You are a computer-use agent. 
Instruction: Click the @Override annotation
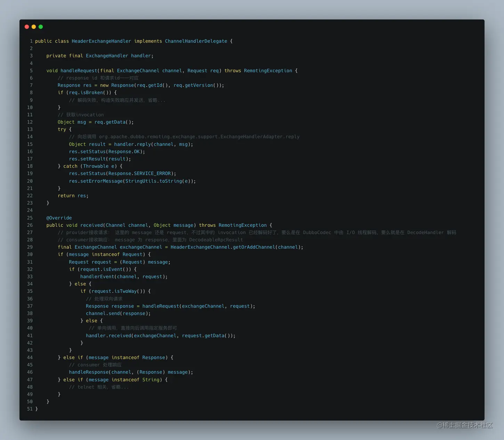(59, 218)
